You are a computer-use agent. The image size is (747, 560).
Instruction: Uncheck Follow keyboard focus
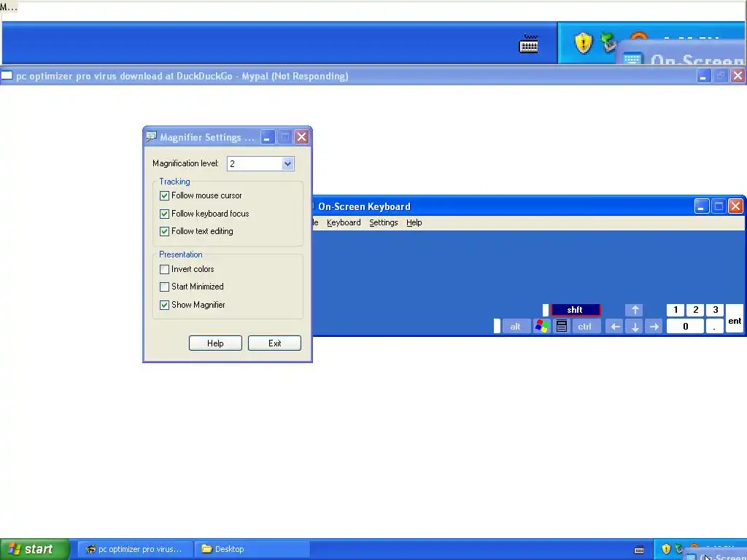click(x=164, y=214)
